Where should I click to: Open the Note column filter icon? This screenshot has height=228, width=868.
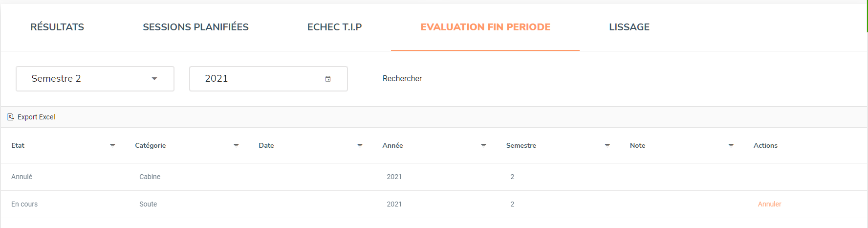click(x=731, y=146)
